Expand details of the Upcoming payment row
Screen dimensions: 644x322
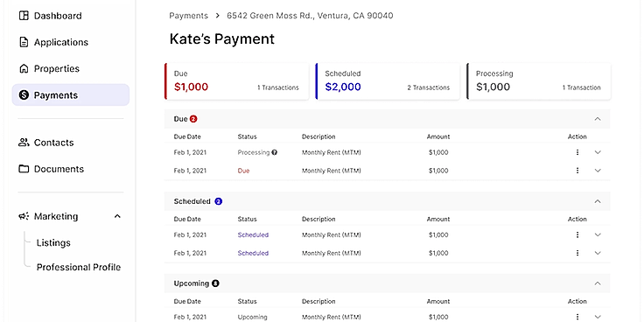[598, 317]
